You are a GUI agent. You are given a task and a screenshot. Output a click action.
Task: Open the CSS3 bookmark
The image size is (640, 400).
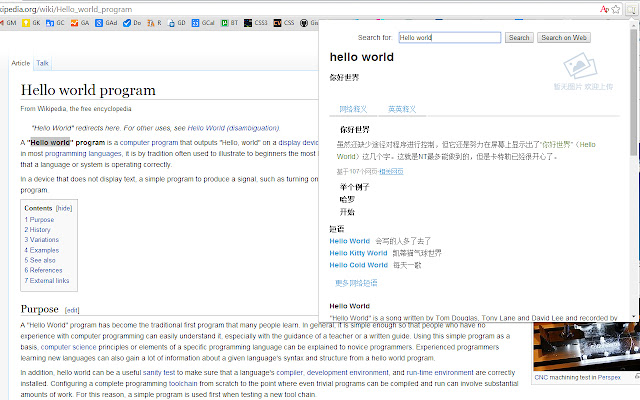[x=256, y=23]
